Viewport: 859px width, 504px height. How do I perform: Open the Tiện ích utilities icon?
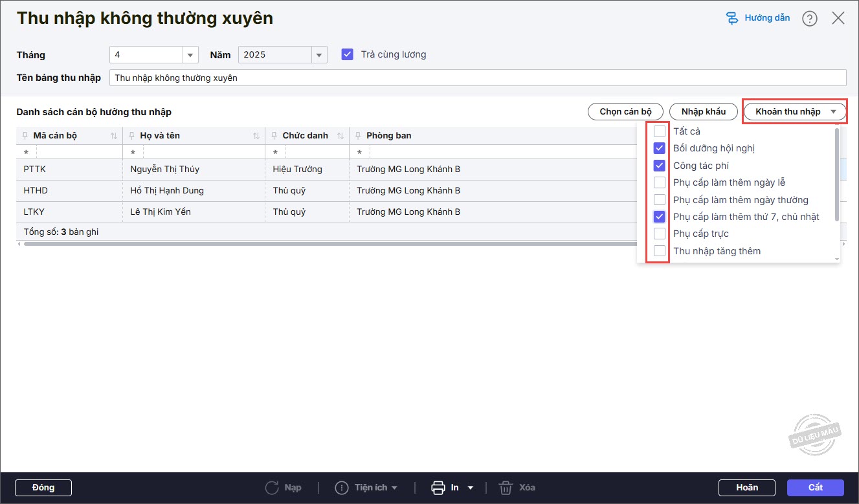(342, 487)
